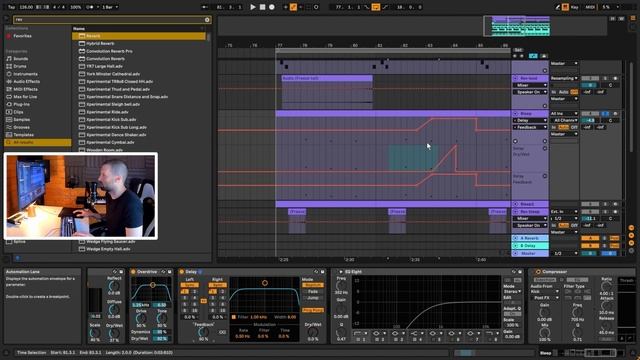Image resolution: width=640 pixels, height=360 pixels.
Task: Click the Record button in transport
Action: [x=272, y=7]
